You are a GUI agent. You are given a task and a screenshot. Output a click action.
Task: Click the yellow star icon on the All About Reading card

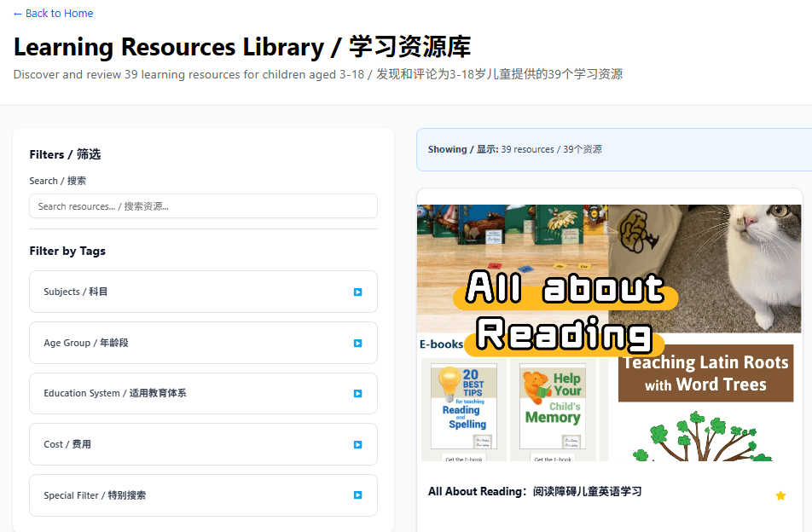(780, 495)
